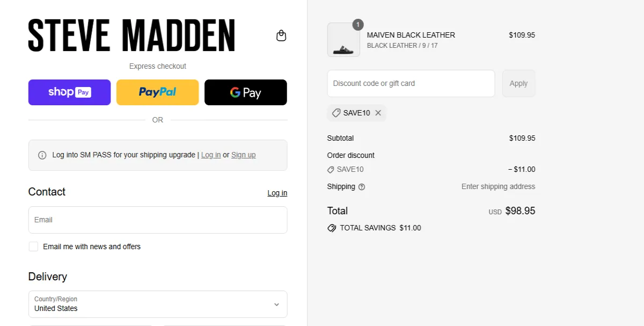The image size is (644, 326).
Task: Choose Google Pay checkout
Action: coord(245,92)
